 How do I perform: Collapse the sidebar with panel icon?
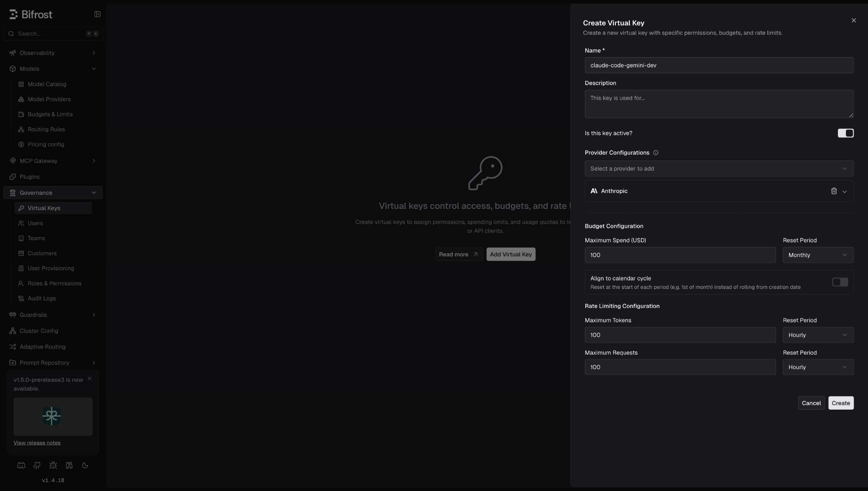click(97, 14)
